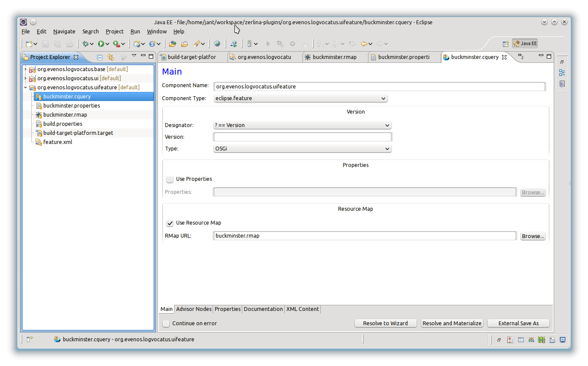Open the Component Type dropdown
This screenshot has width=588, height=366.
click(x=301, y=98)
